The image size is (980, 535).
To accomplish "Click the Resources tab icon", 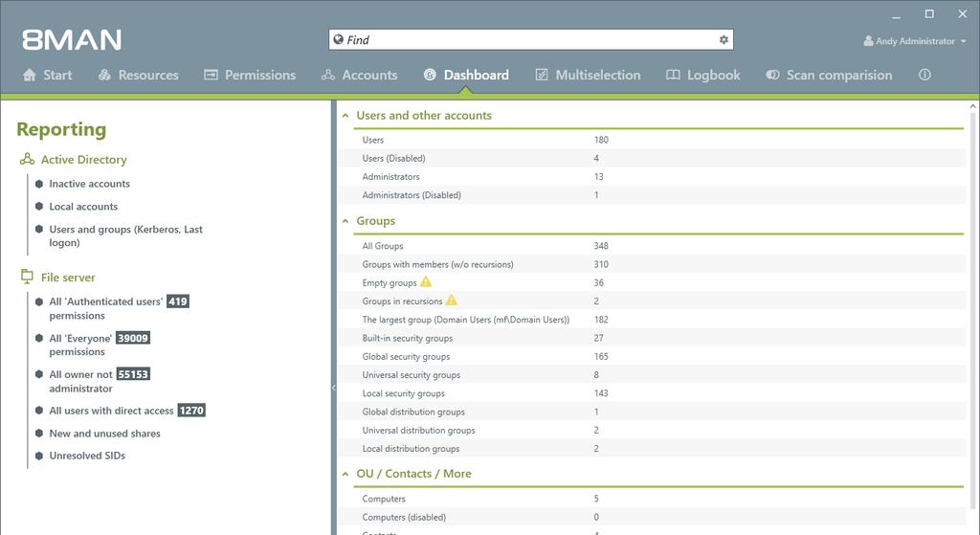I will click(104, 75).
